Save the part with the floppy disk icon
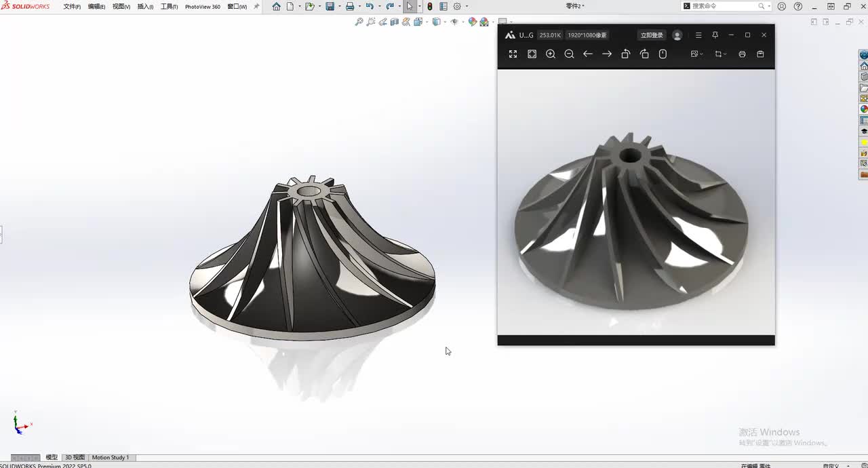The image size is (868, 468). point(330,7)
